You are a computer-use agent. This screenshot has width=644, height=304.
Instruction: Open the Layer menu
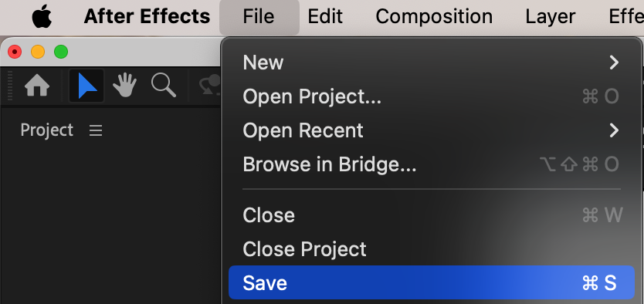coord(550,17)
